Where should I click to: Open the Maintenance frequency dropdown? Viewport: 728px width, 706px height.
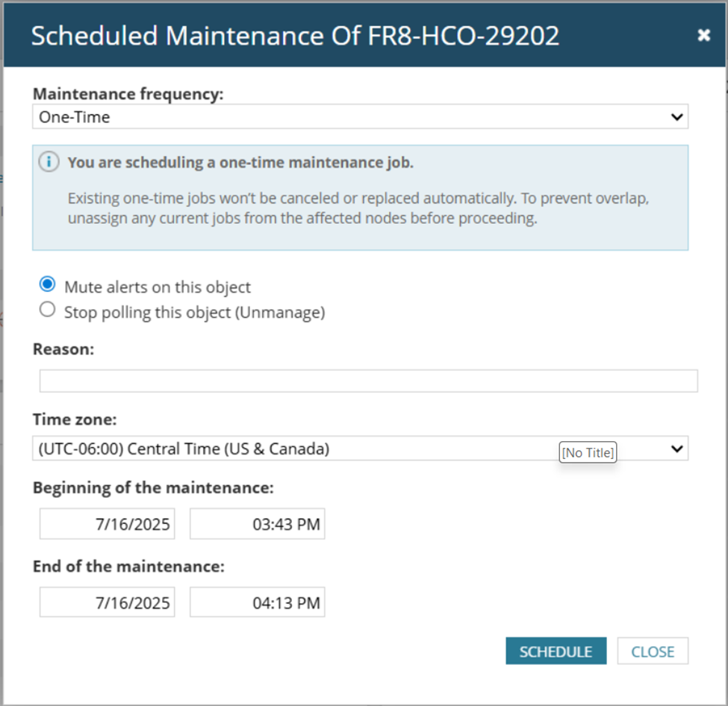pos(360,116)
